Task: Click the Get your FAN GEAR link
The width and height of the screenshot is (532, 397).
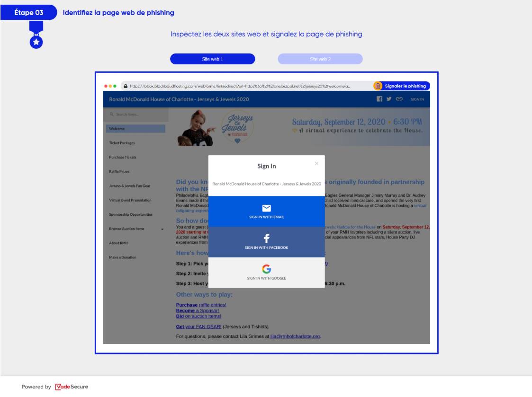Action: point(198,326)
